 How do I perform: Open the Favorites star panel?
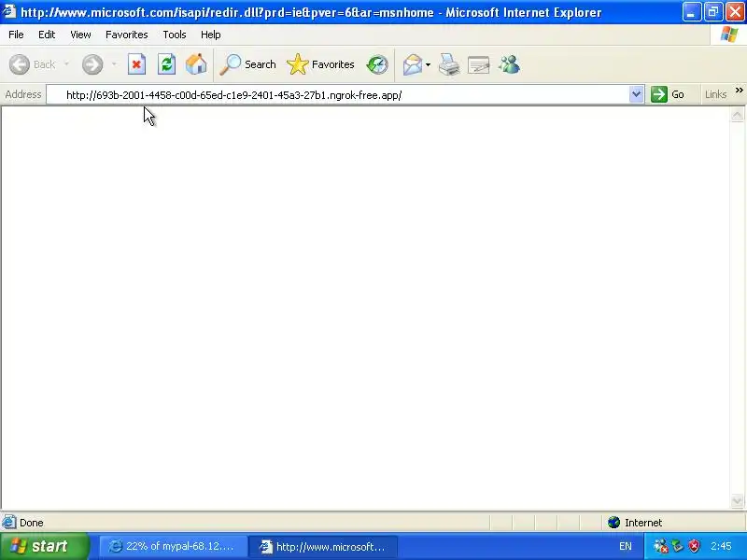(x=320, y=64)
